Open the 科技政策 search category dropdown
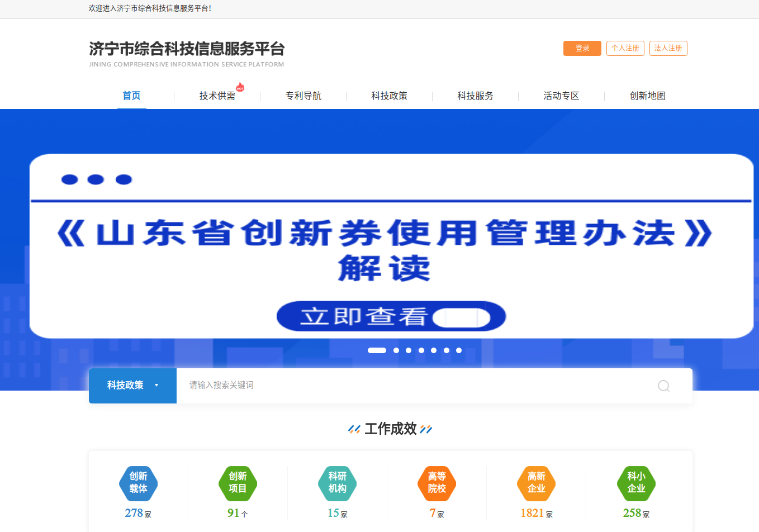This screenshot has width=759, height=532. (x=132, y=386)
